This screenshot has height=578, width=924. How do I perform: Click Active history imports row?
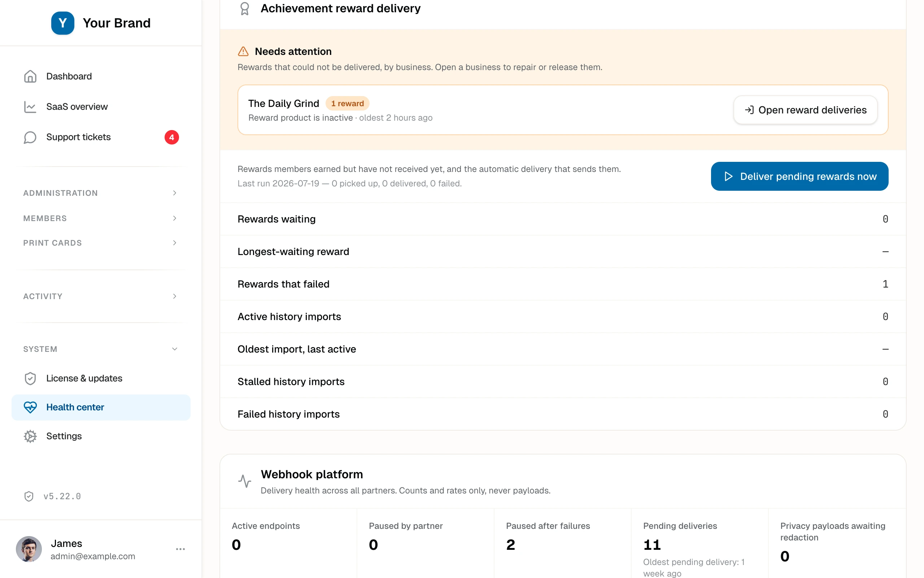point(563,316)
